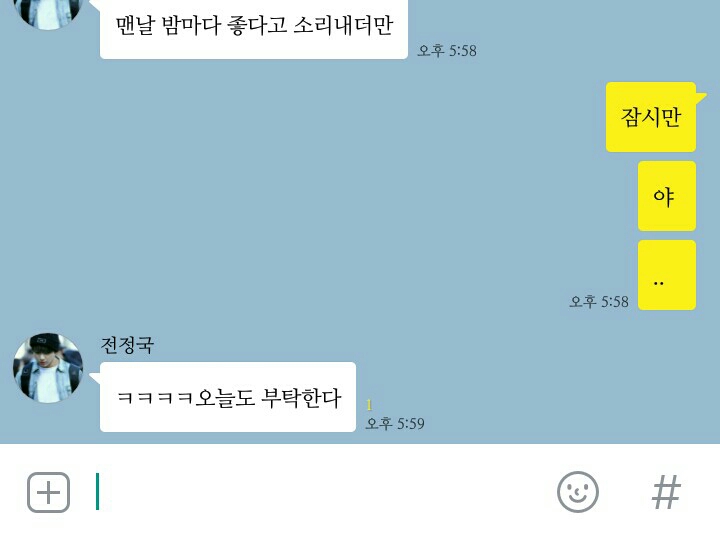
Task: Tap the message 맨날 밤마다 좋다고 소리내더만
Action: (x=253, y=28)
